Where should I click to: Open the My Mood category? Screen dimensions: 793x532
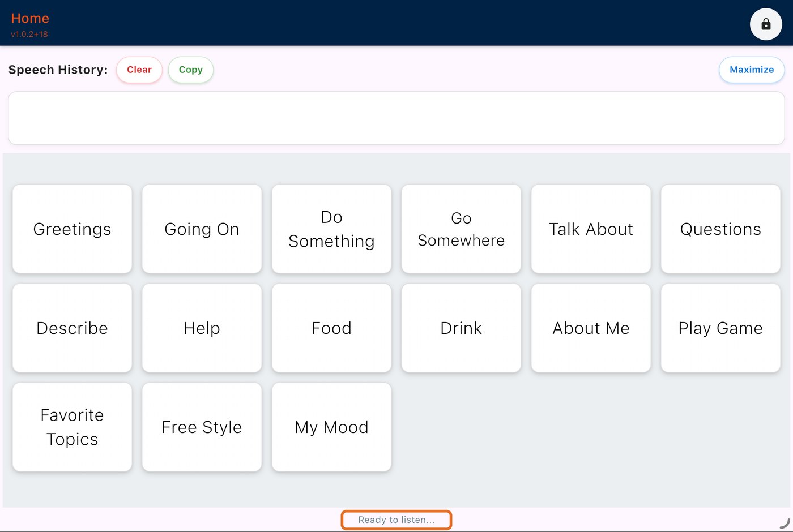click(x=332, y=427)
